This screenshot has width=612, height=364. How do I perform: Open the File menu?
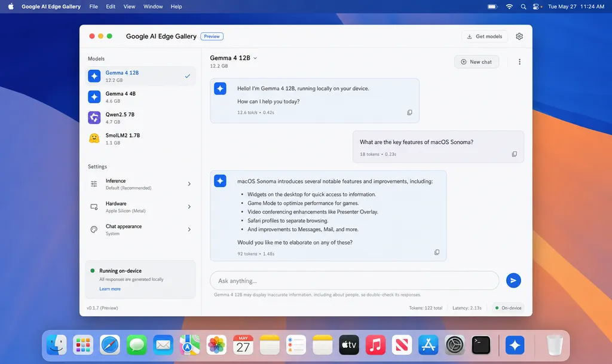point(94,7)
